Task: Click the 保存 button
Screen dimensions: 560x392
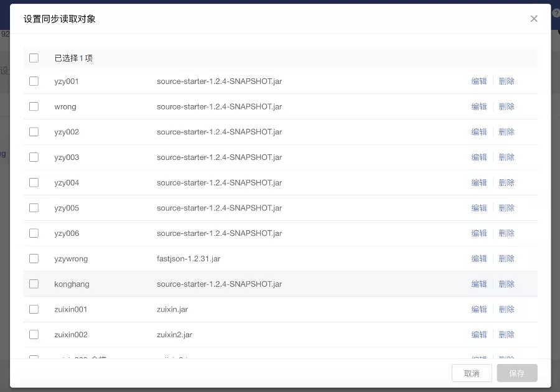Action: tap(517, 373)
